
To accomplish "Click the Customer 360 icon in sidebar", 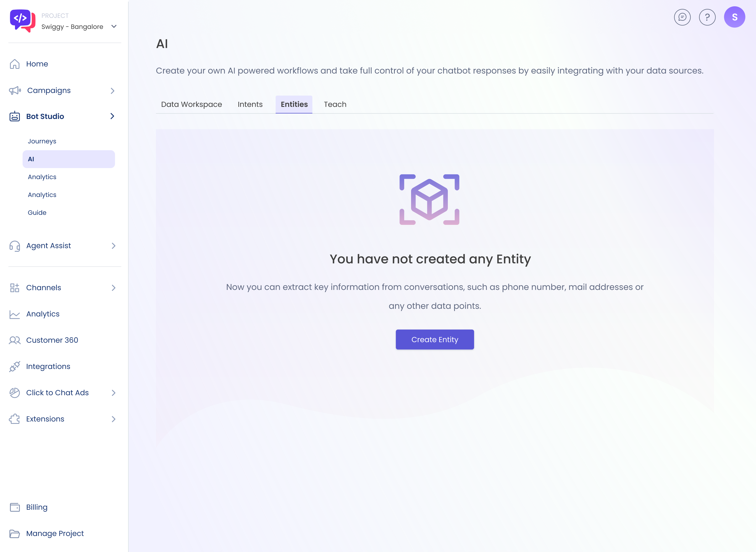I will coord(14,340).
